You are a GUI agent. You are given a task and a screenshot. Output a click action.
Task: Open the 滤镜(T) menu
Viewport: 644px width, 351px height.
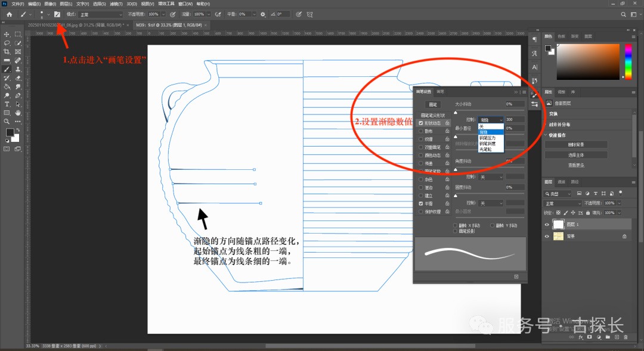click(x=116, y=4)
